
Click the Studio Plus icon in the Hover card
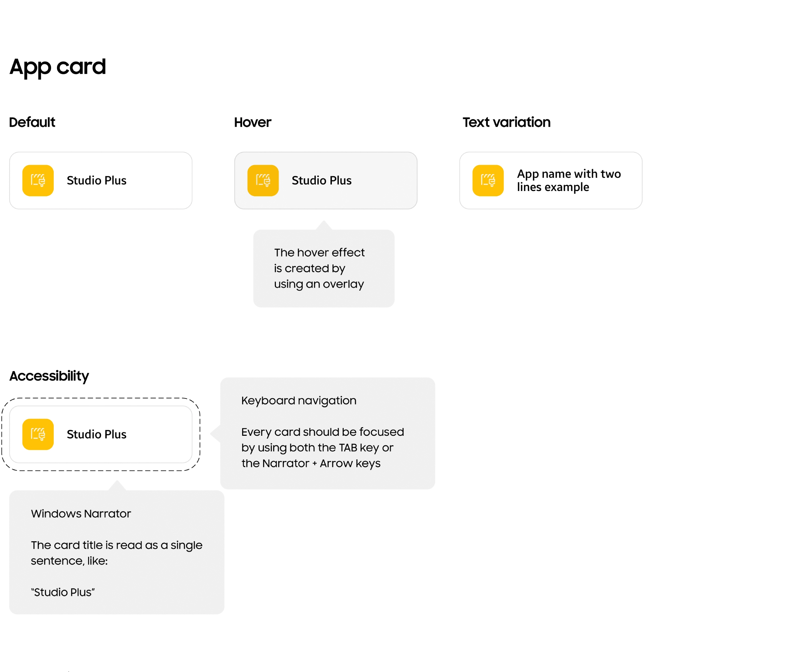tap(263, 180)
